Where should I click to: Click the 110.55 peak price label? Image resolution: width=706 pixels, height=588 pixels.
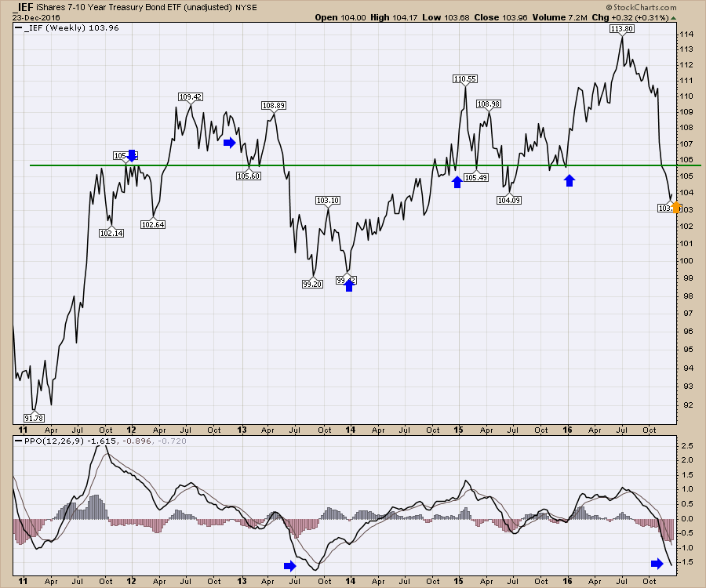click(464, 79)
